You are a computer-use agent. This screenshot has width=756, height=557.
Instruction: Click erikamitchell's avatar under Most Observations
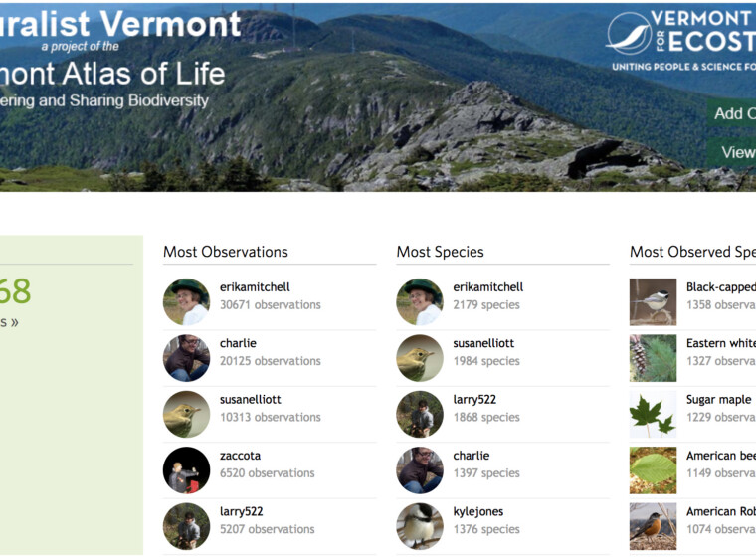(186, 302)
